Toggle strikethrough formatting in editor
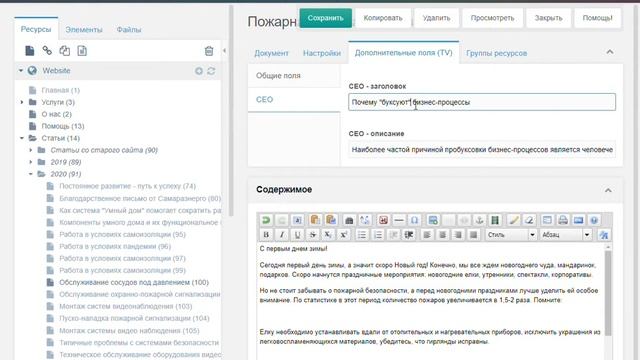 [x=313, y=235]
